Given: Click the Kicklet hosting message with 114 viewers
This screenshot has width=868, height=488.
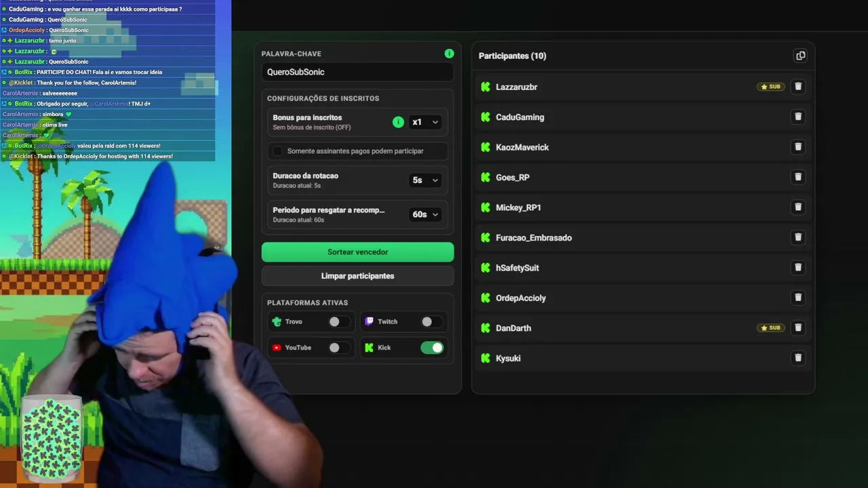Looking at the screenshot, I should point(105,157).
